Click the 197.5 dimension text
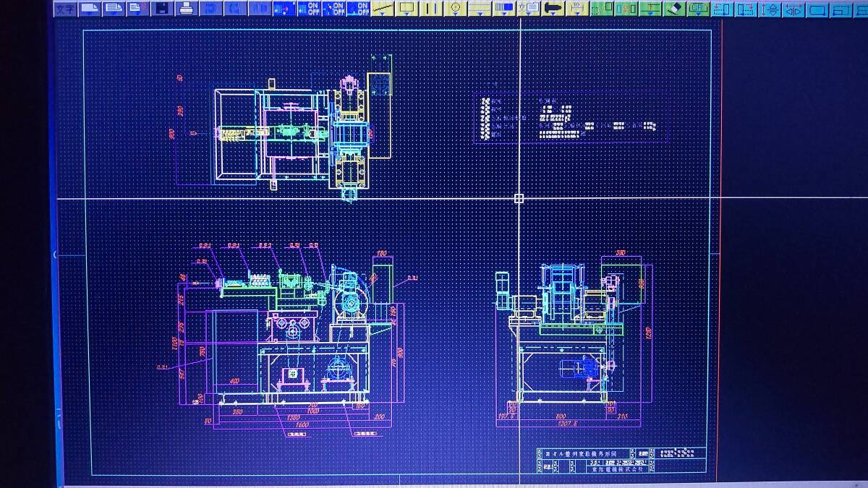Viewport: 868px width, 488px height. coord(506,417)
